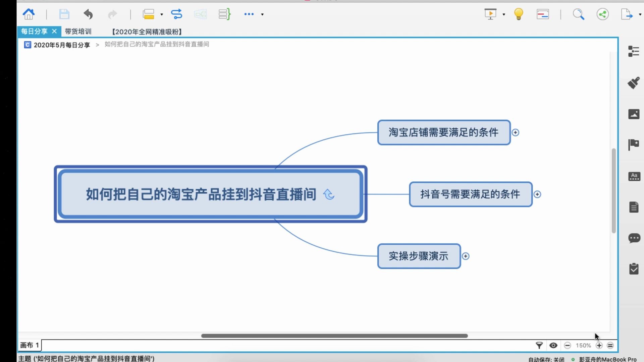Select the central topic node
644x362 pixels.
click(211, 194)
